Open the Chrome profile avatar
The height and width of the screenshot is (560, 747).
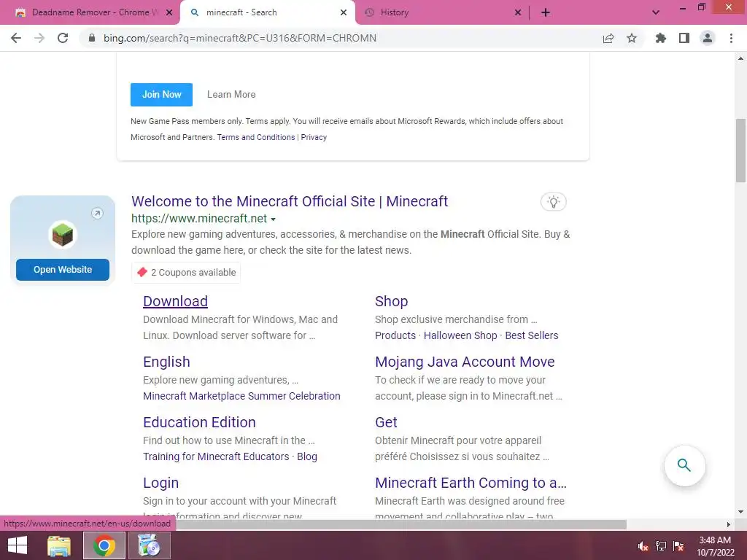coord(708,38)
